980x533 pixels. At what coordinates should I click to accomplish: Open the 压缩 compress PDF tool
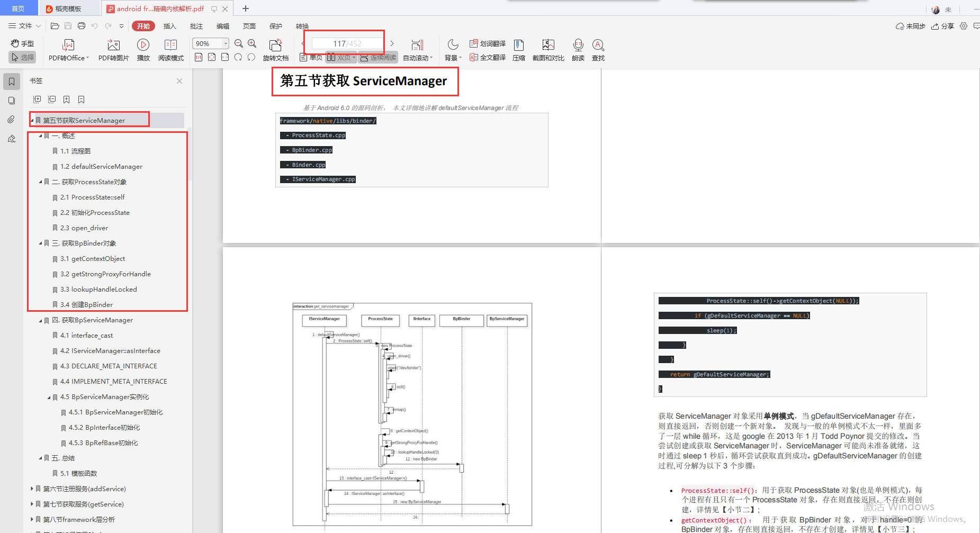(518, 49)
